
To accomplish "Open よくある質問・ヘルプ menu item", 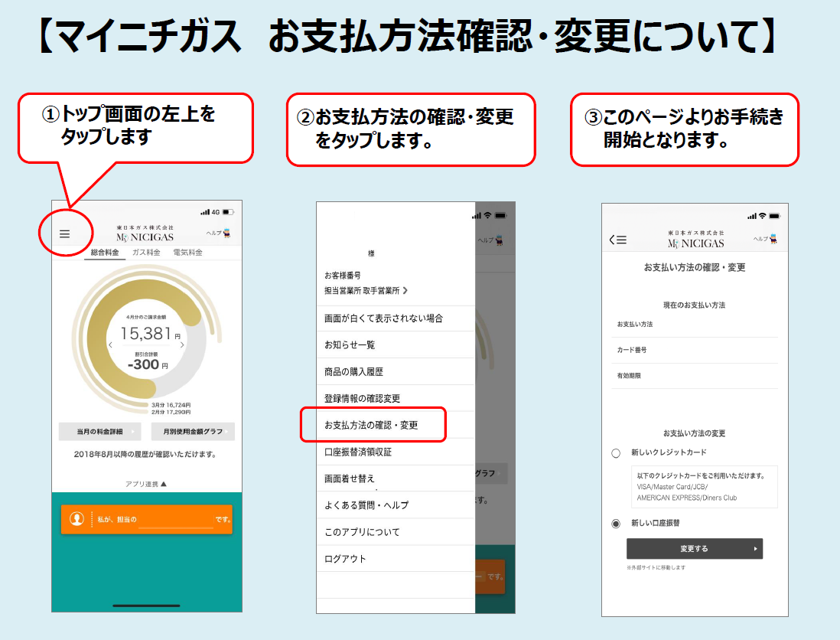I will (396, 505).
